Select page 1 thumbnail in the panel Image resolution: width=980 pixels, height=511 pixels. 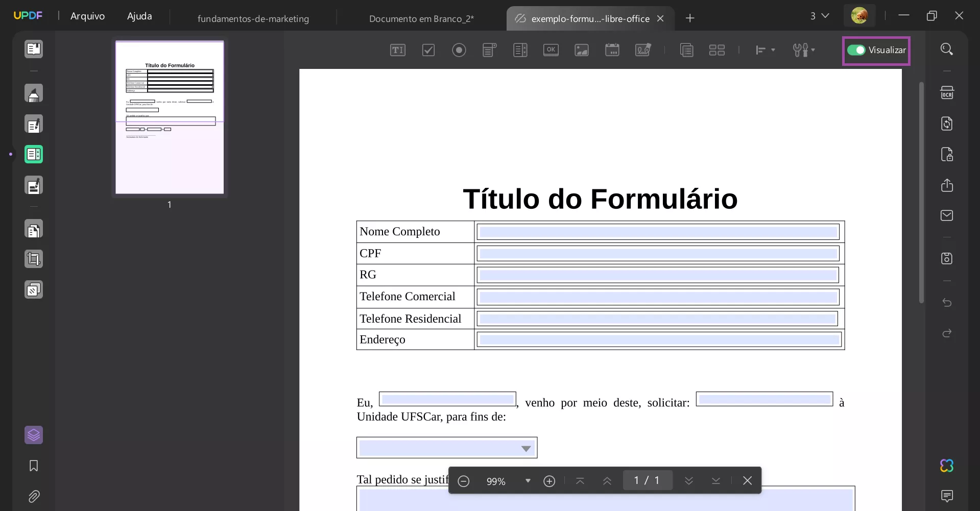[x=169, y=117]
